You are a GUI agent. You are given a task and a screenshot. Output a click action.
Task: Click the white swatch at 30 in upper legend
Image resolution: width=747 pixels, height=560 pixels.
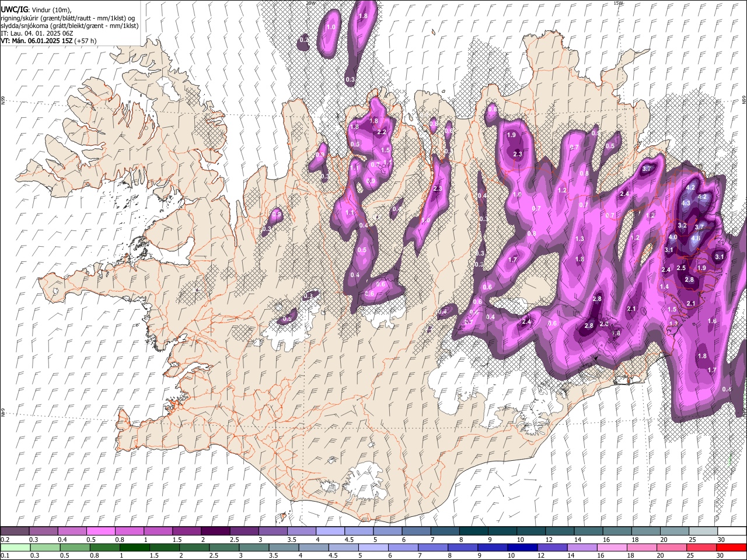click(x=732, y=531)
